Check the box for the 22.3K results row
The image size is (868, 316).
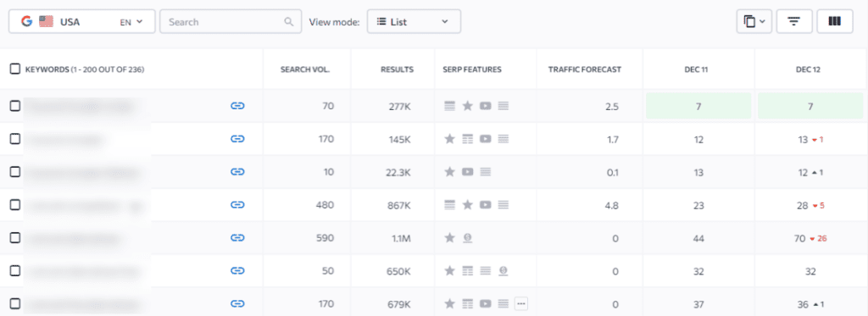15,172
